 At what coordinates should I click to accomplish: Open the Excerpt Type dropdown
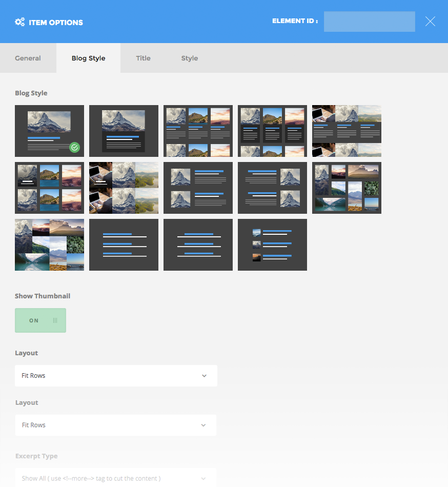coord(115,478)
